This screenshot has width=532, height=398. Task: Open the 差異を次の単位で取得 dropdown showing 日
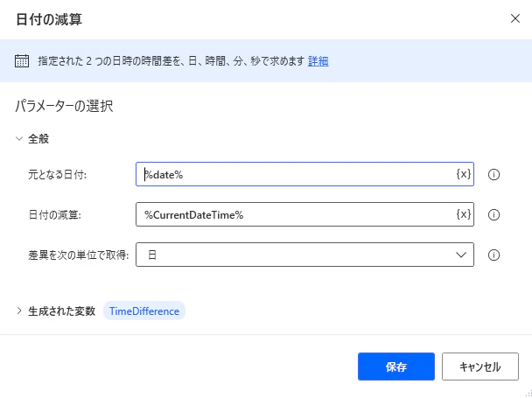point(304,255)
